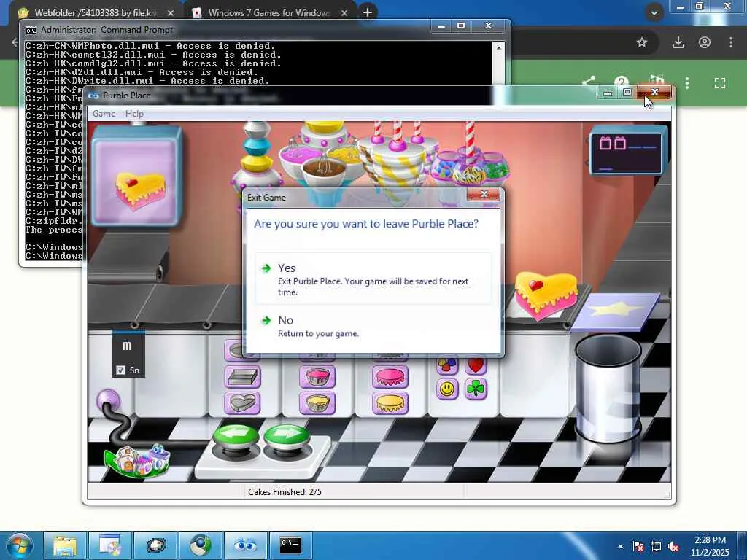The image size is (747, 560).
Task: Select the red heart decoration
Action: (476, 365)
